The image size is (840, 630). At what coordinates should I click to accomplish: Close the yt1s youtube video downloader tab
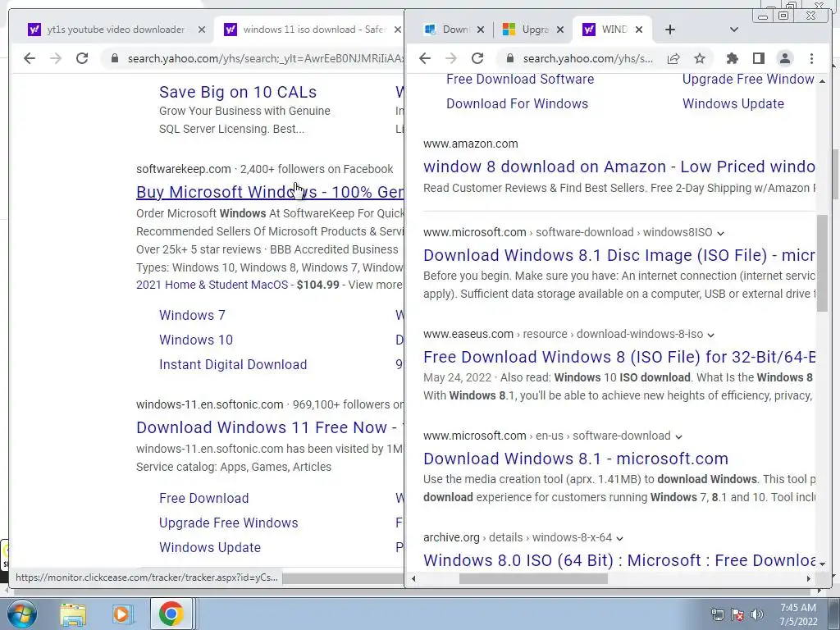[202, 30]
